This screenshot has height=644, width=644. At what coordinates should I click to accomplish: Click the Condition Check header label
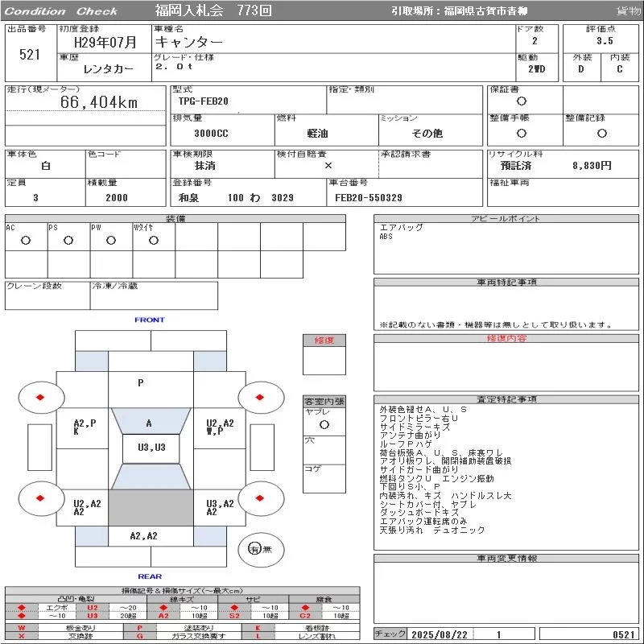click(61, 11)
